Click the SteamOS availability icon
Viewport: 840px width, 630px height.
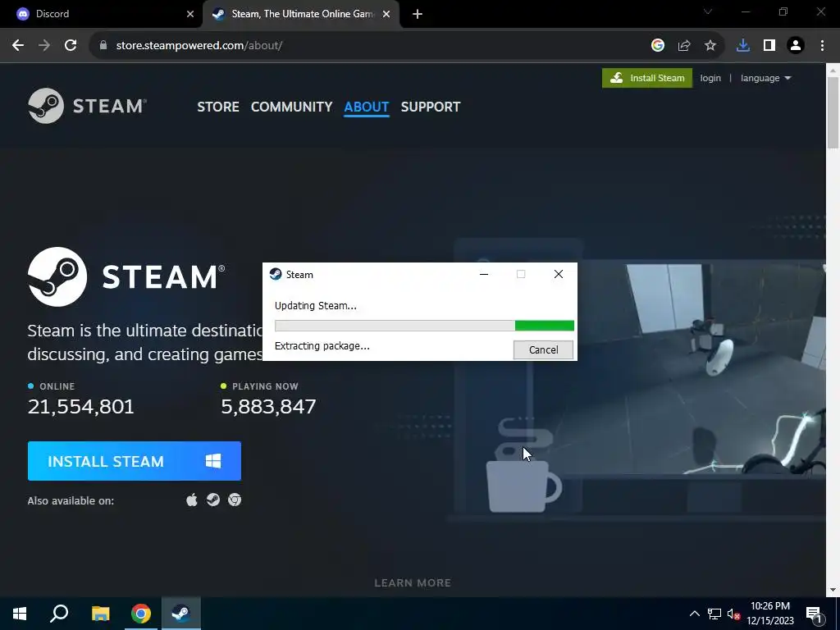[x=213, y=500]
